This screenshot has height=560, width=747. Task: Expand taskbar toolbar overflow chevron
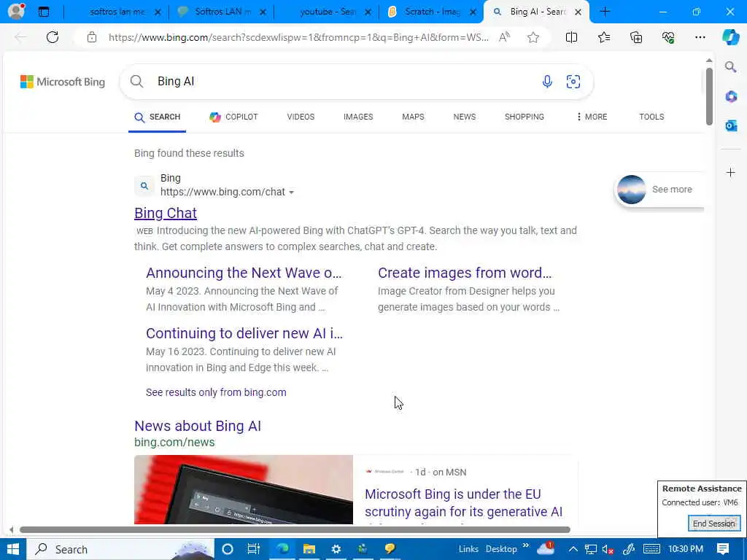coord(526,545)
